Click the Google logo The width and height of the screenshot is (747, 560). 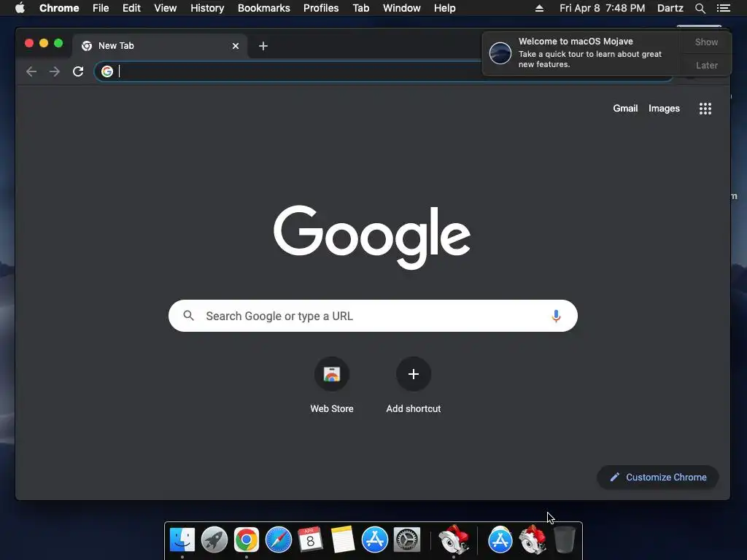pos(372,237)
